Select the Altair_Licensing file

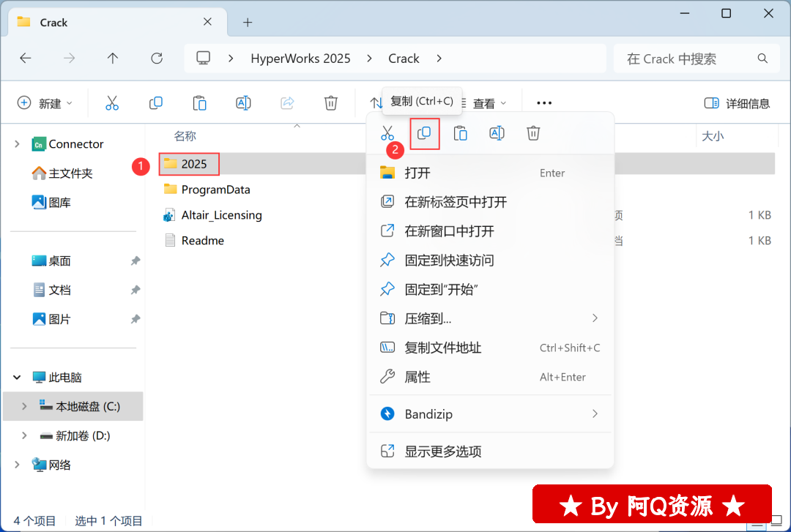pyautogui.click(x=213, y=215)
